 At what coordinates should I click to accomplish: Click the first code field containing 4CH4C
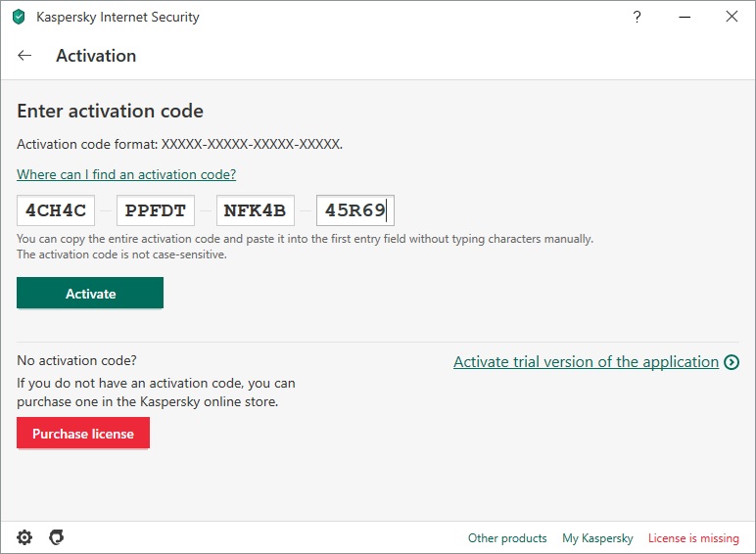click(x=56, y=209)
